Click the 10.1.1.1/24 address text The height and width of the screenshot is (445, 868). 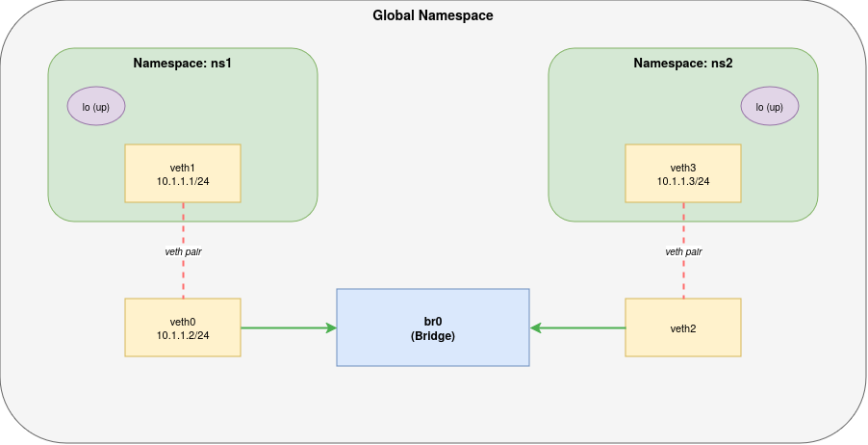[x=183, y=181]
